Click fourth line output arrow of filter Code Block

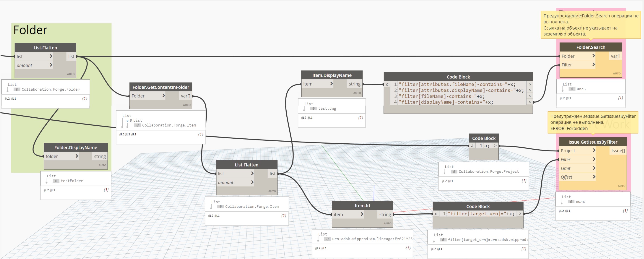point(530,102)
